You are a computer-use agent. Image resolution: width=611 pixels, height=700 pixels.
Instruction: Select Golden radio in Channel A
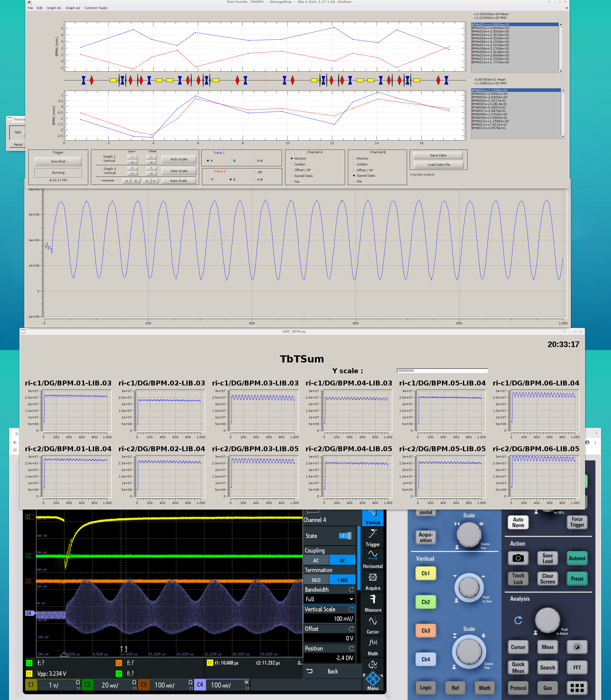click(292, 164)
